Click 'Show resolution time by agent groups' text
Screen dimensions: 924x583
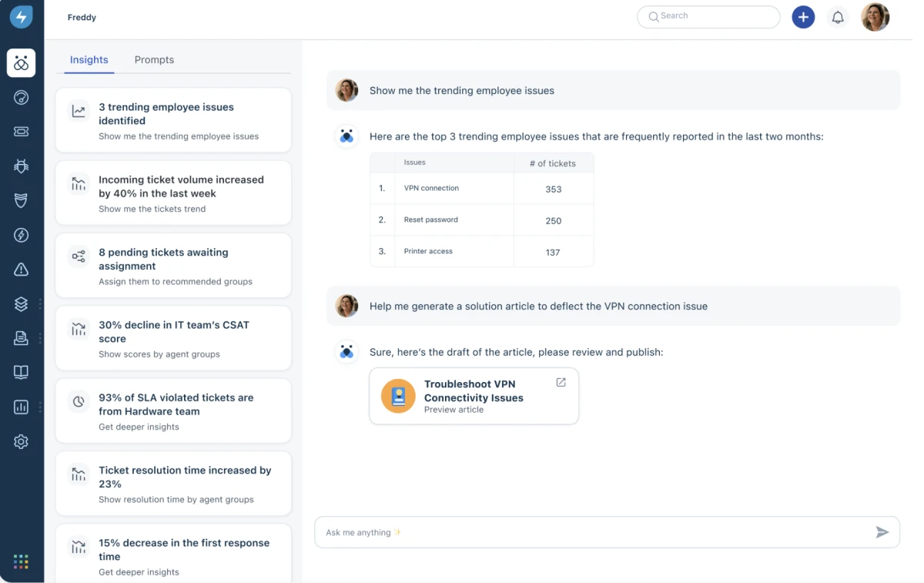176,499
